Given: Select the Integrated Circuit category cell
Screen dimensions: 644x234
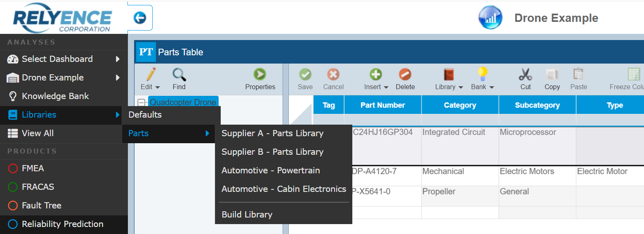Looking at the screenshot, I should pyautogui.click(x=460, y=146).
